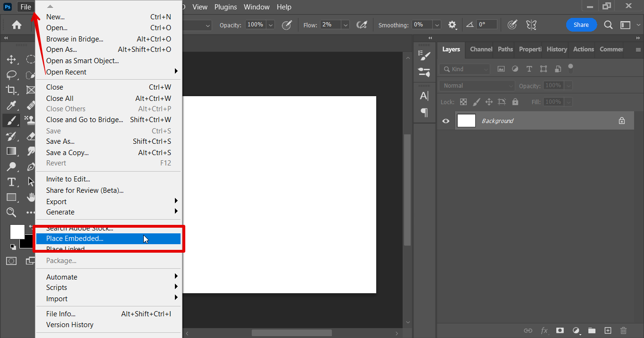Delete layer trash icon
644x338 pixels.
[624, 330]
